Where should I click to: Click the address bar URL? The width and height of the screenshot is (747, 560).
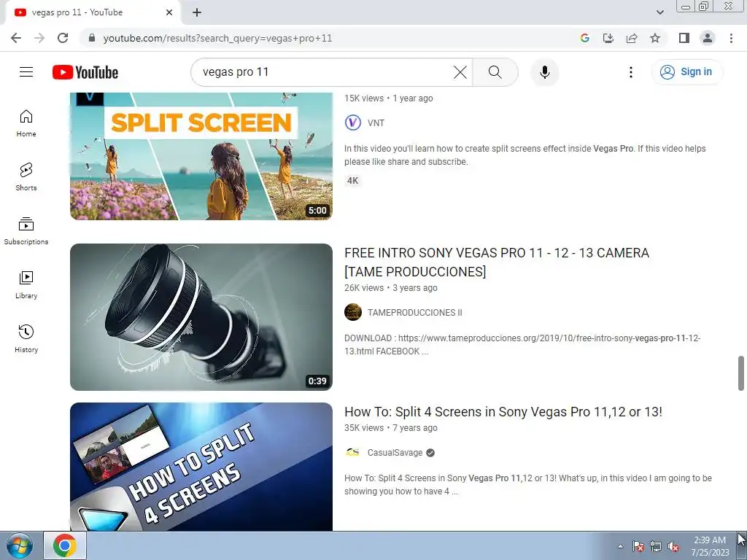(217, 38)
